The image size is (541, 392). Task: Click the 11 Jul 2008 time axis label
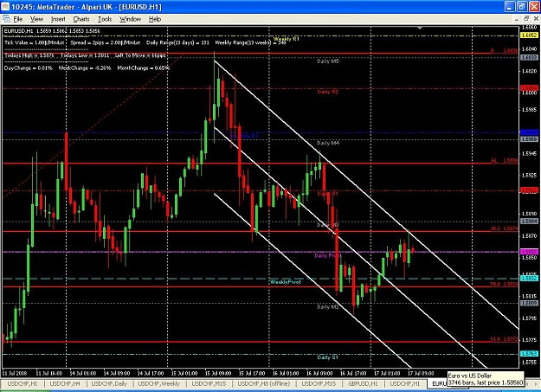pyautogui.click(x=14, y=373)
